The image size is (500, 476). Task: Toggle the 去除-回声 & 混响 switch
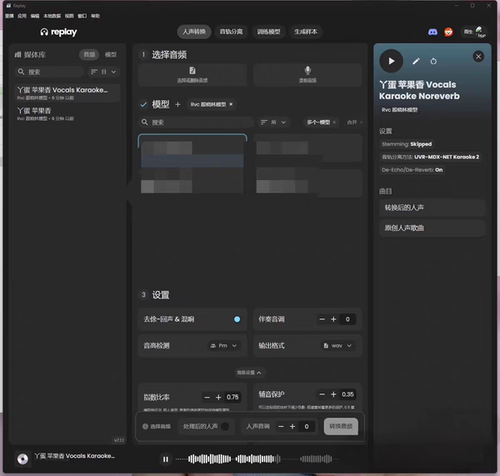pos(237,319)
